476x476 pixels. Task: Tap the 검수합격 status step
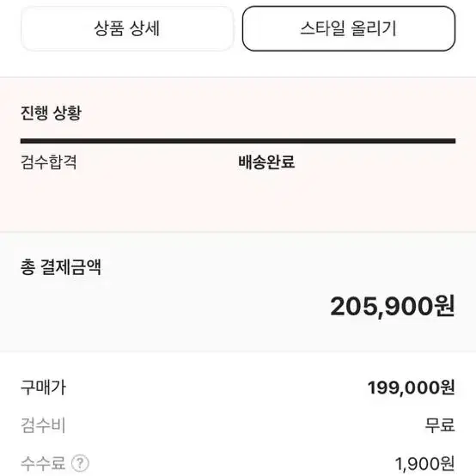pyautogui.click(x=49, y=162)
